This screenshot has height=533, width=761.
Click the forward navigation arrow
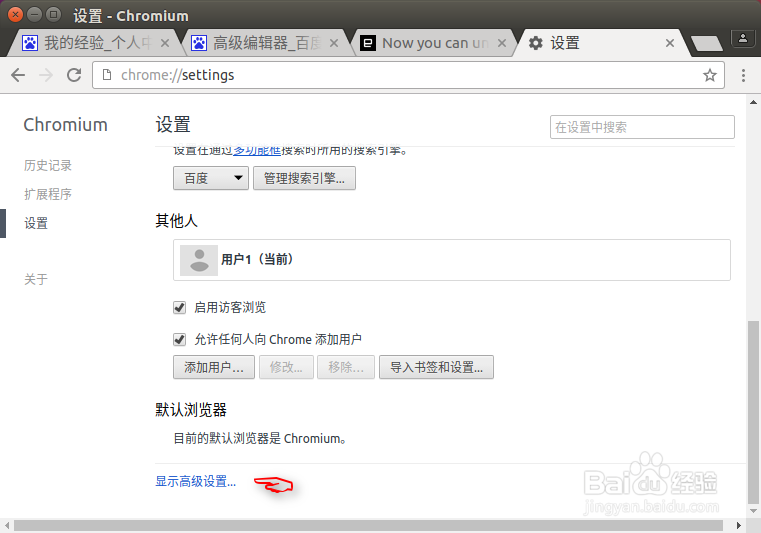(x=46, y=75)
